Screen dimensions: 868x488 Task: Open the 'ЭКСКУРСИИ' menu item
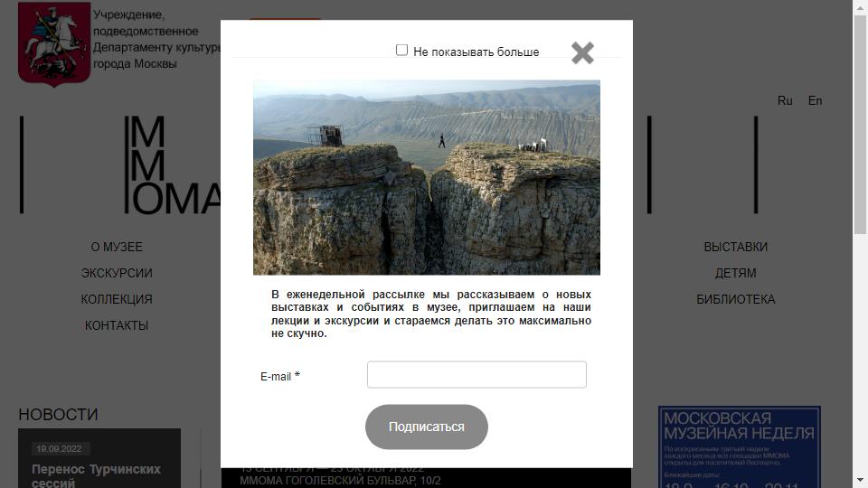117,273
